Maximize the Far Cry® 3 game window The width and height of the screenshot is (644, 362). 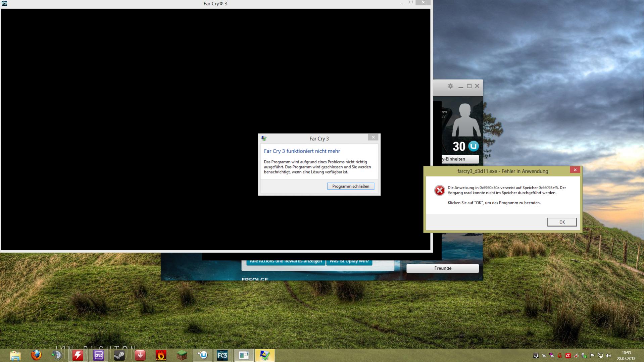point(411,2)
